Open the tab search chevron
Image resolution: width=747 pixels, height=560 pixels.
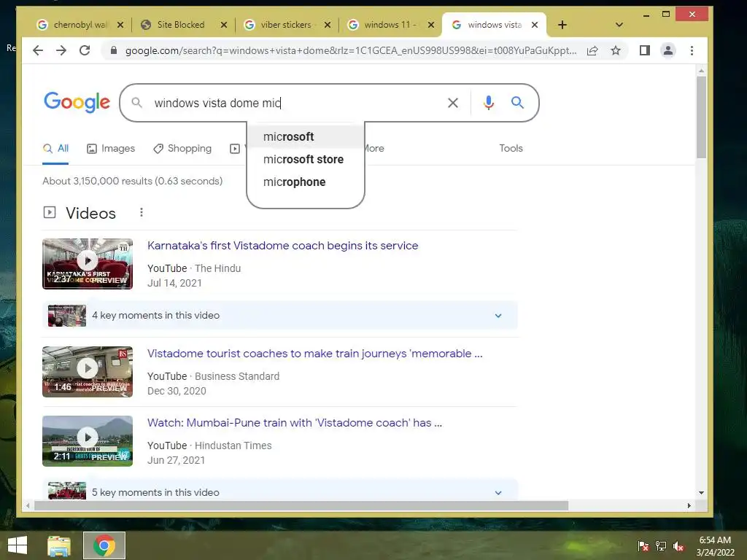[x=619, y=25]
